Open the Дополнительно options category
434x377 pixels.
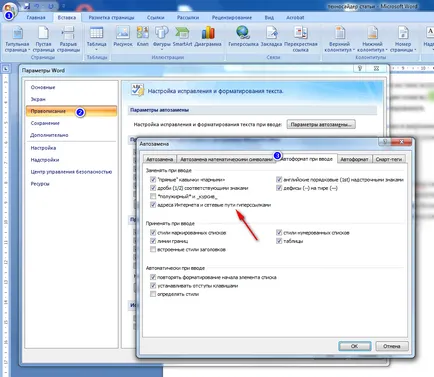[x=49, y=135]
